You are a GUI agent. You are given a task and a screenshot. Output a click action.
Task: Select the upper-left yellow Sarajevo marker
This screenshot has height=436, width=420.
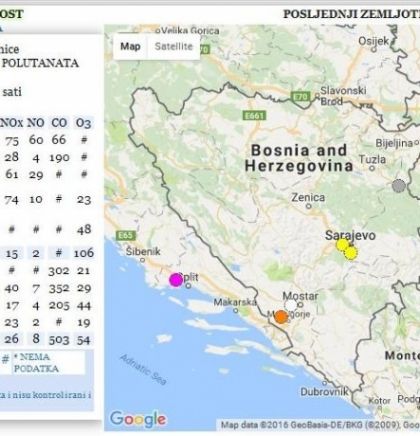342,245
